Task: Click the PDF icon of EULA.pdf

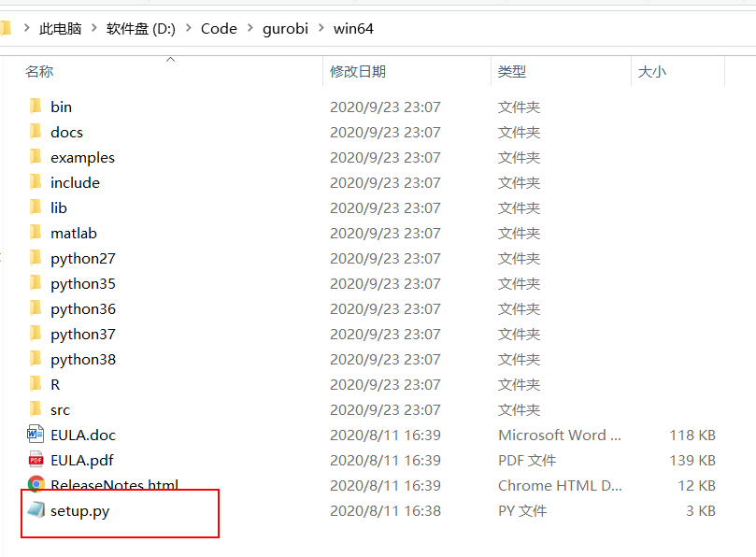Action: coord(36,460)
